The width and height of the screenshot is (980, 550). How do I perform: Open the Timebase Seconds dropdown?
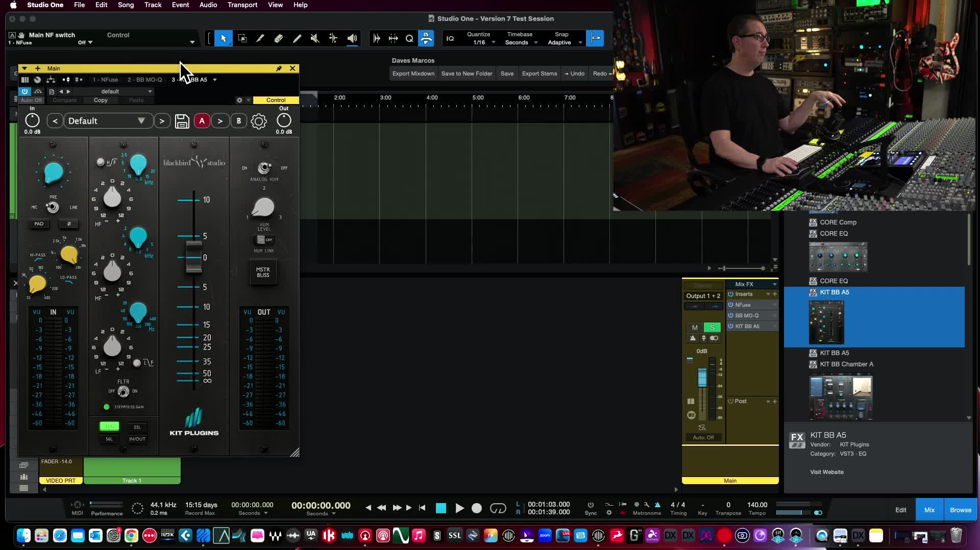pyautogui.click(x=521, y=42)
